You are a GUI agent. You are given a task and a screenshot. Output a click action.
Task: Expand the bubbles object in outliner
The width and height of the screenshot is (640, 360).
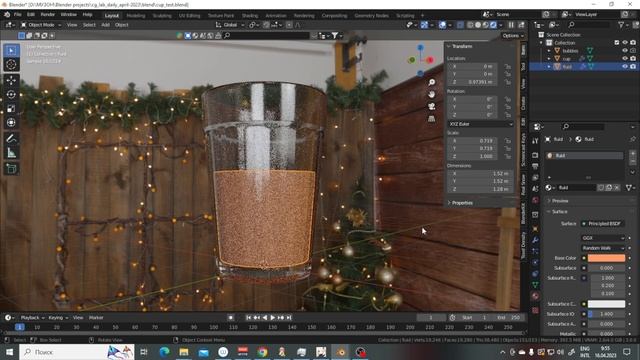549,51
